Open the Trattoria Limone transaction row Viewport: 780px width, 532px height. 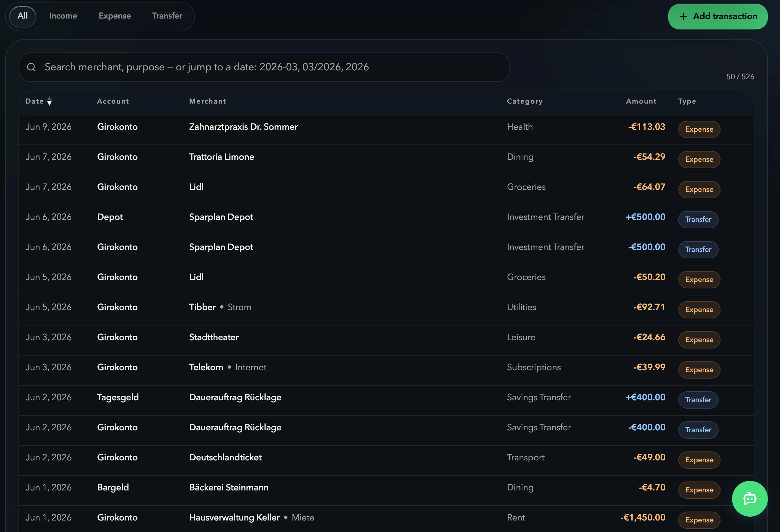click(x=386, y=160)
